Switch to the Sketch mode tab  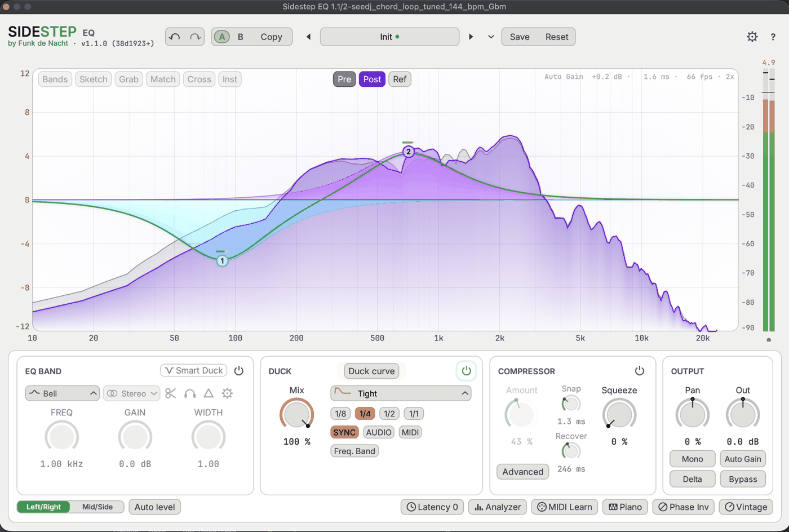(x=94, y=79)
